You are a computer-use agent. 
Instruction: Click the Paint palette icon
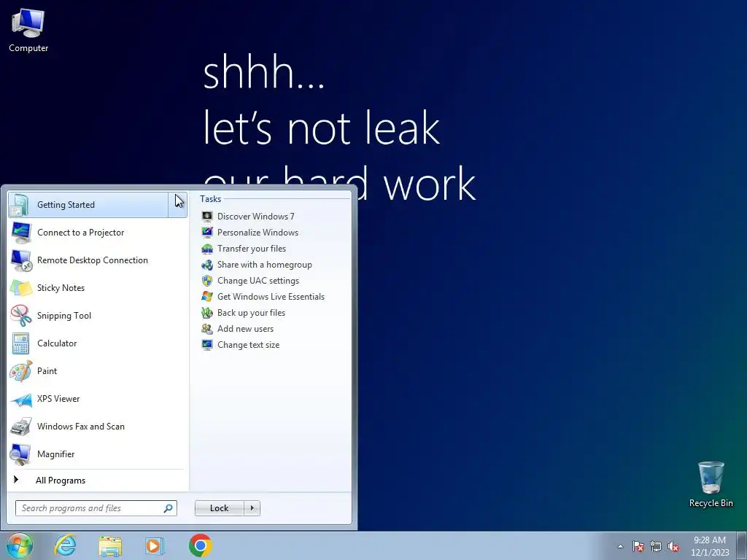[x=21, y=371]
